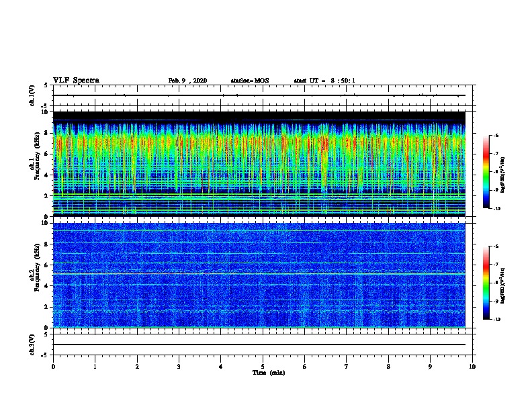Click the ch.2 spectrogram panel
This screenshot has height=411, width=532.
coord(259,275)
